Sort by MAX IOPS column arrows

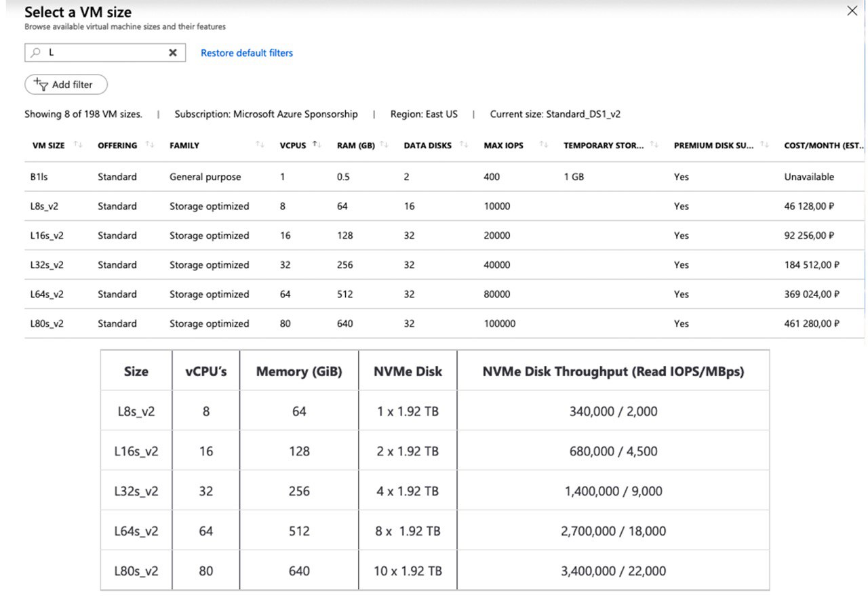544,145
